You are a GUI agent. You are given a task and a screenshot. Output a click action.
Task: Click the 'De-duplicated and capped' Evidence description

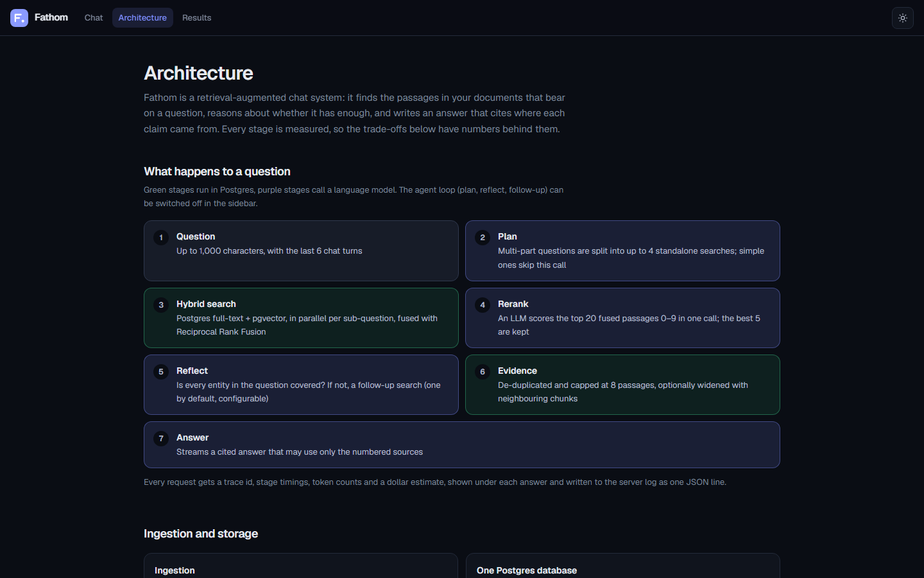point(623,392)
